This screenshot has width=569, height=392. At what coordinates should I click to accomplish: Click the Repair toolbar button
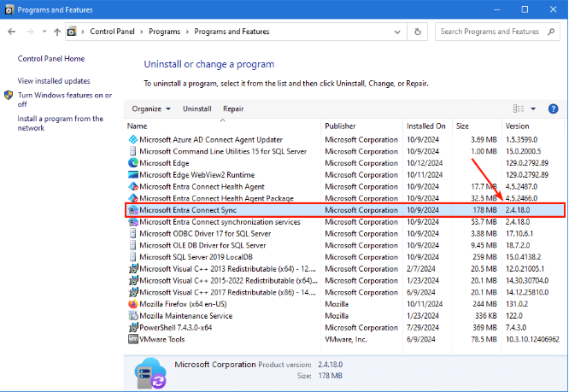[x=233, y=108]
